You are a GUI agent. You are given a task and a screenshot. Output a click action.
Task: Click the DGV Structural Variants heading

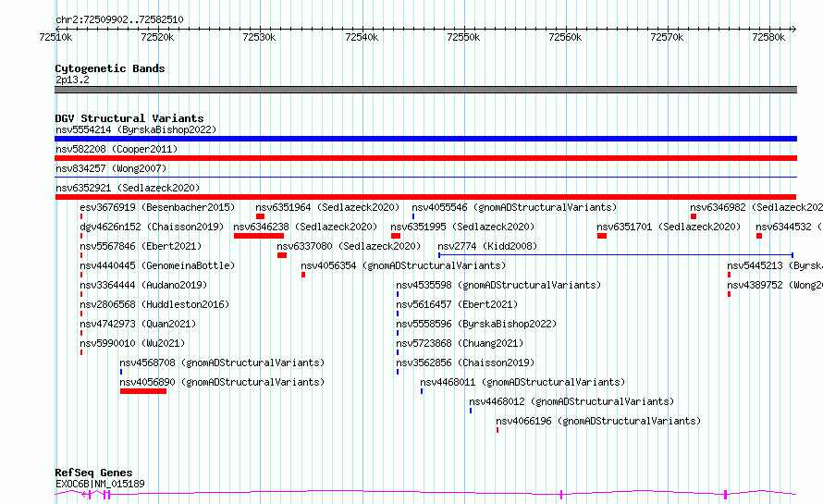point(129,118)
